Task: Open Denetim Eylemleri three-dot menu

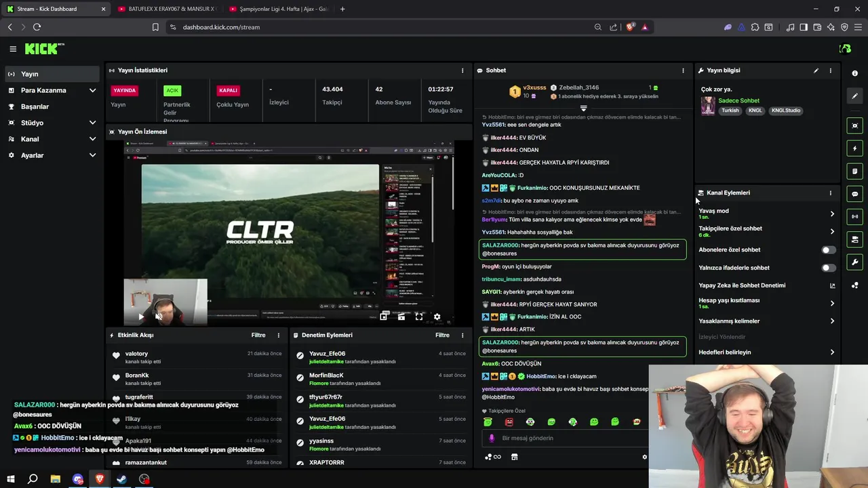Action: point(462,335)
